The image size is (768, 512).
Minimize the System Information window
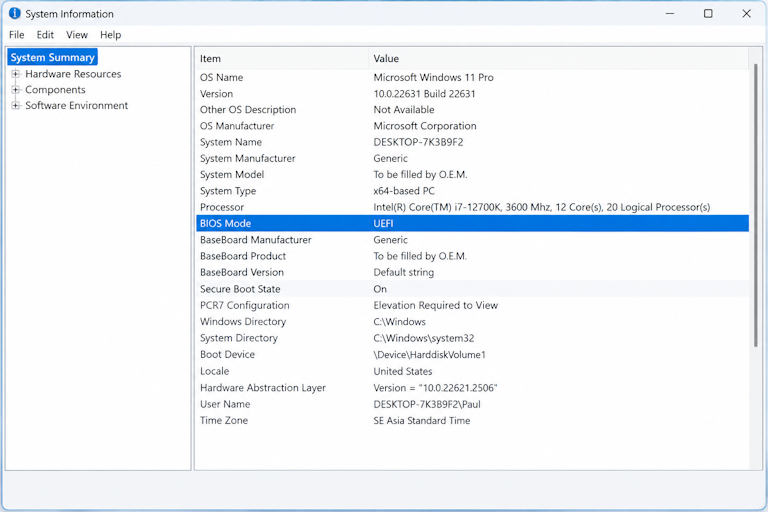[670, 13]
